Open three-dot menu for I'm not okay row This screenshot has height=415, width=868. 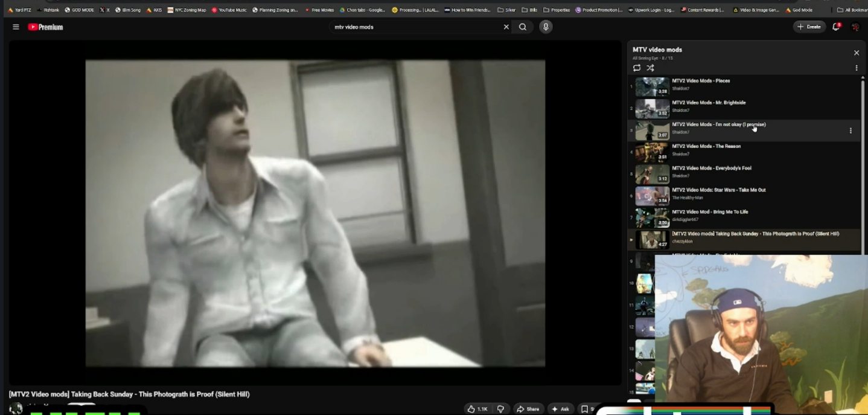tap(850, 130)
